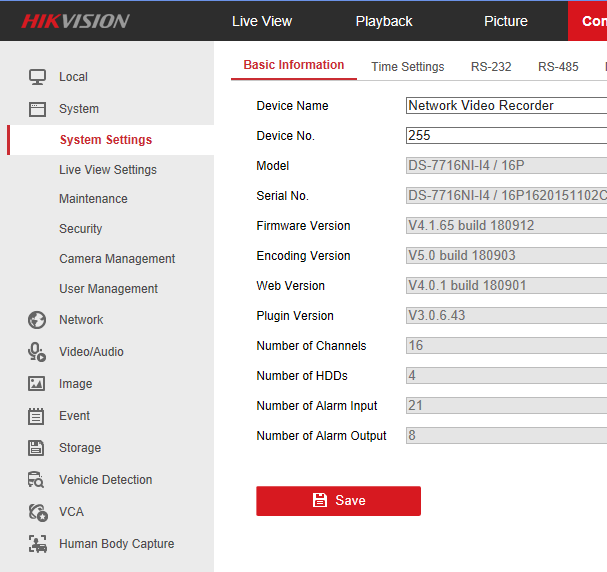Viewport: 607px width, 572px height.
Task: Click the Image picture icon in sidebar
Action: click(37, 384)
